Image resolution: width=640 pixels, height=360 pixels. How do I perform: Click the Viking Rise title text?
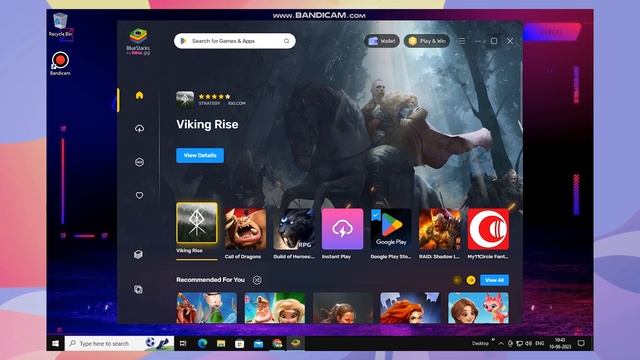point(207,124)
